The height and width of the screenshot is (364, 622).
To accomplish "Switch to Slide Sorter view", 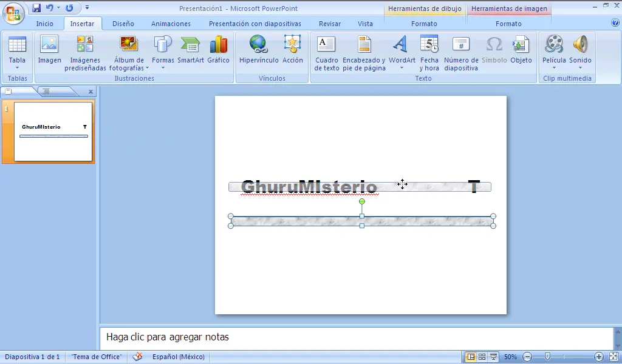I will (482, 357).
